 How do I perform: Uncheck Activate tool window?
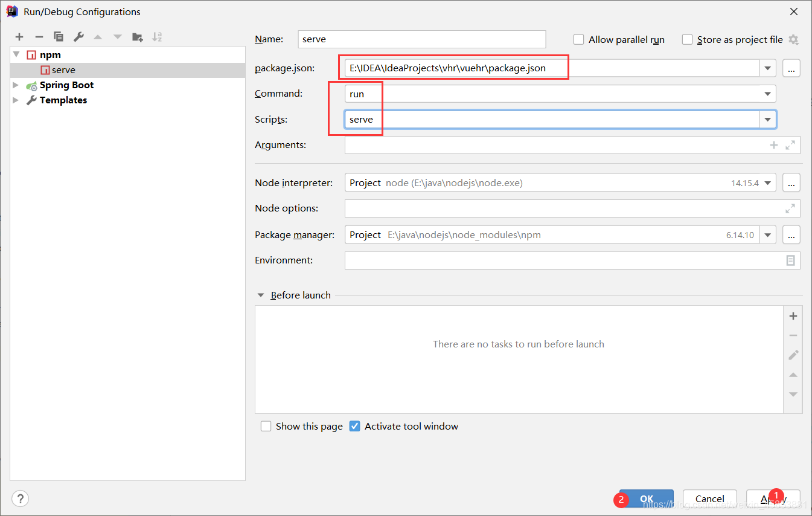tap(355, 426)
